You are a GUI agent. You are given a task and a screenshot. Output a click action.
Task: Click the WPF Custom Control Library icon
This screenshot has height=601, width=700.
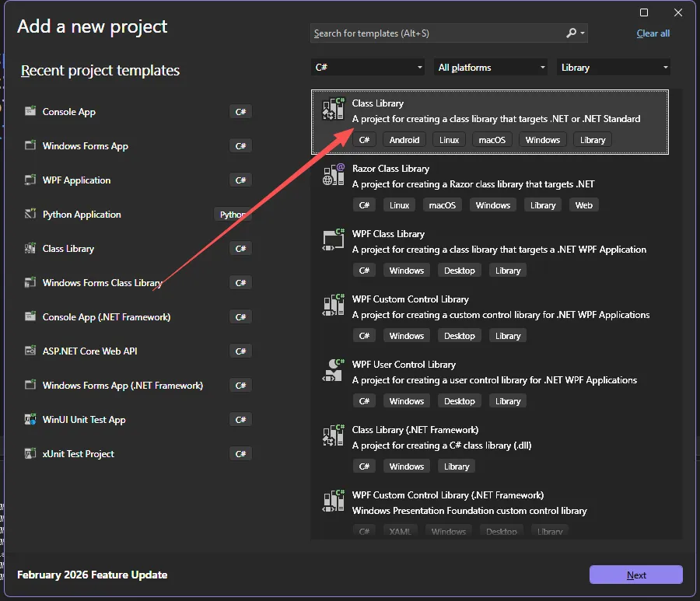click(333, 305)
